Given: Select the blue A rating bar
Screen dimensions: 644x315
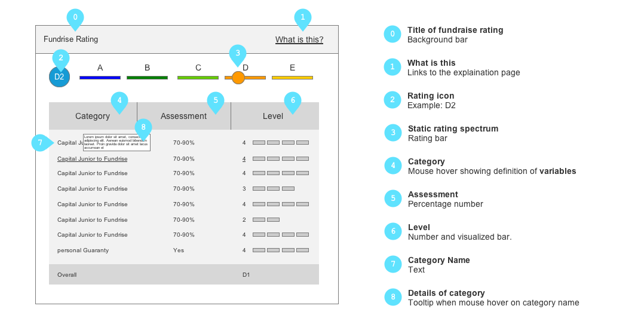Looking at the screenshot, I should [x=100, y=78].
